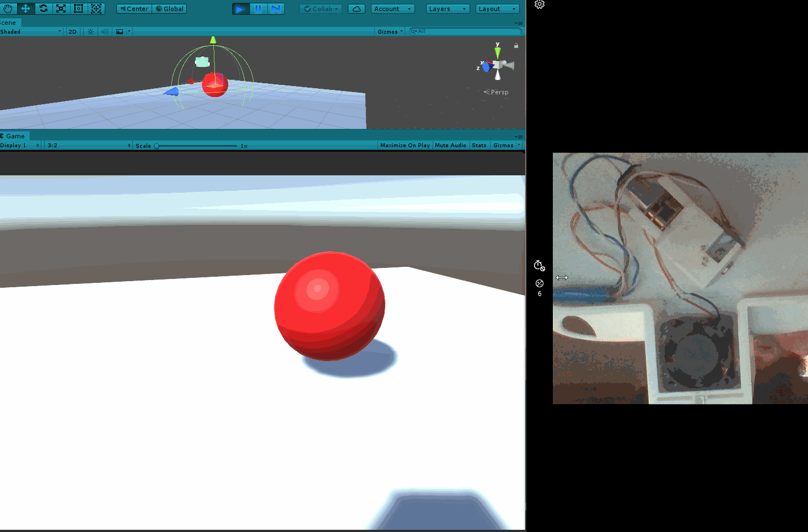Screen dimensions: 808x532
Task: Open the Layers dropdown
Action: pyautogui.click(x=447, y=8)
